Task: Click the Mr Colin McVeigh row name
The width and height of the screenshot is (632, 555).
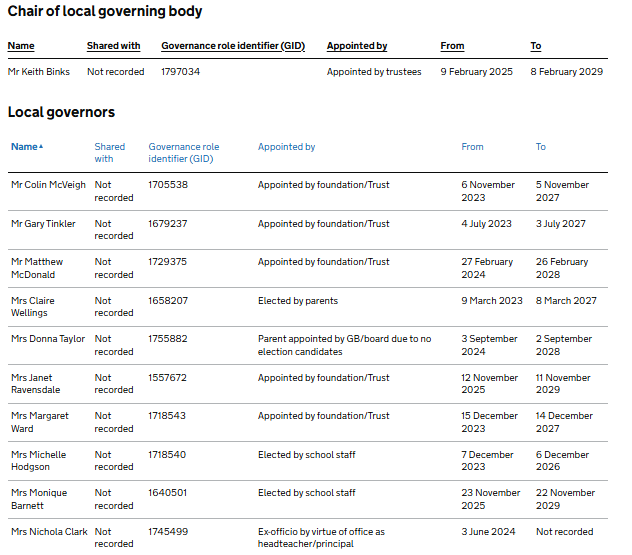Action: [46, 185]
